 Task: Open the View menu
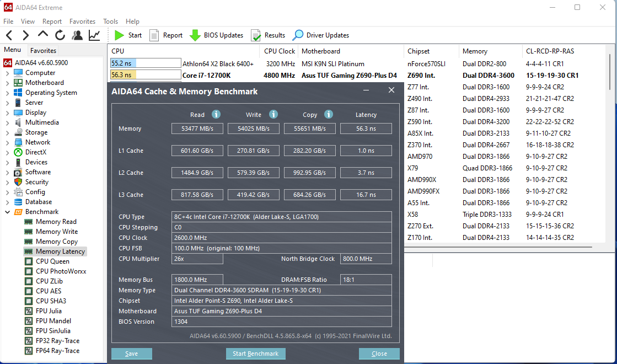[x=28, y=22]
